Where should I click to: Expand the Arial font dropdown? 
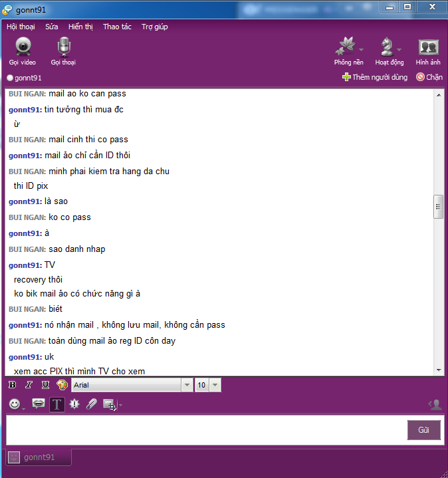pyautogui.click(x=187, y=385)
